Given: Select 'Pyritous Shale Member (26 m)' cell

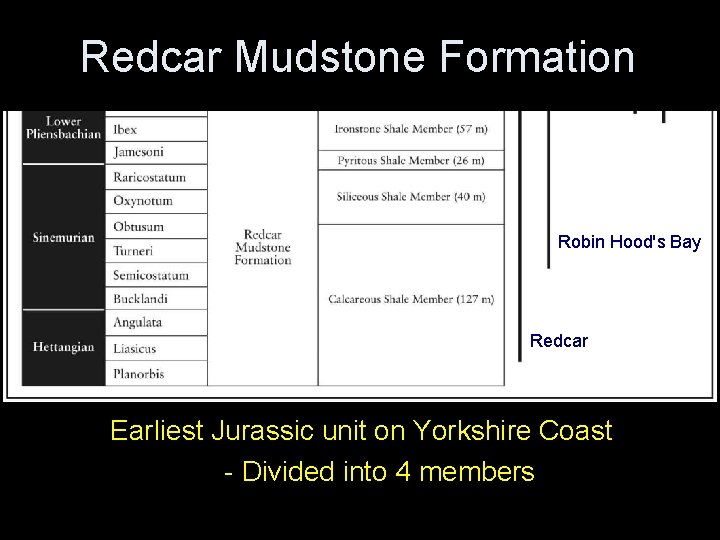Looking at the screenshot, I should point(411,160).
